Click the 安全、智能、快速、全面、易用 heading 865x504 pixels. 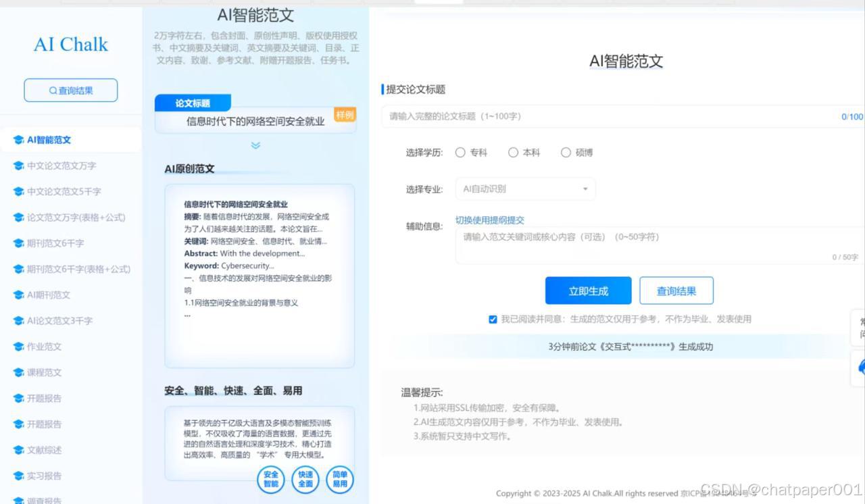(233, 390)
